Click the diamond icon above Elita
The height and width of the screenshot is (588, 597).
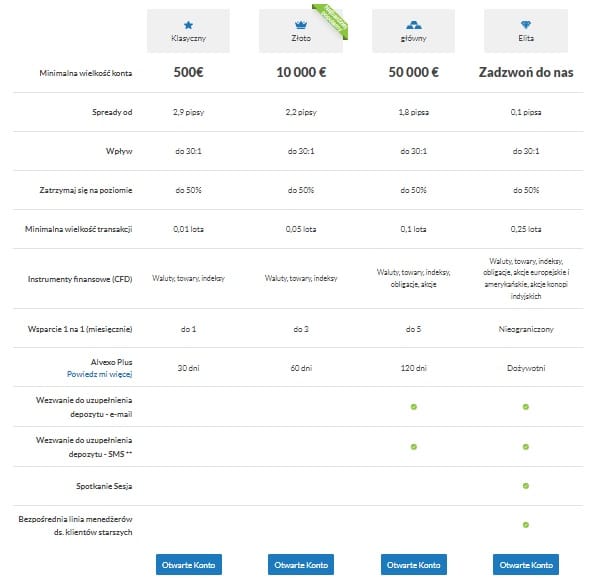point(526,25)
